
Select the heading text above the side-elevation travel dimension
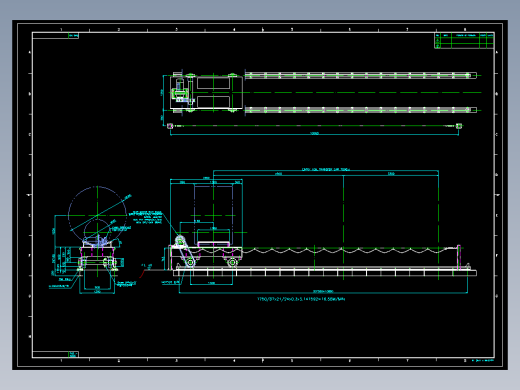pyautogui.click(x=326, y=169)
